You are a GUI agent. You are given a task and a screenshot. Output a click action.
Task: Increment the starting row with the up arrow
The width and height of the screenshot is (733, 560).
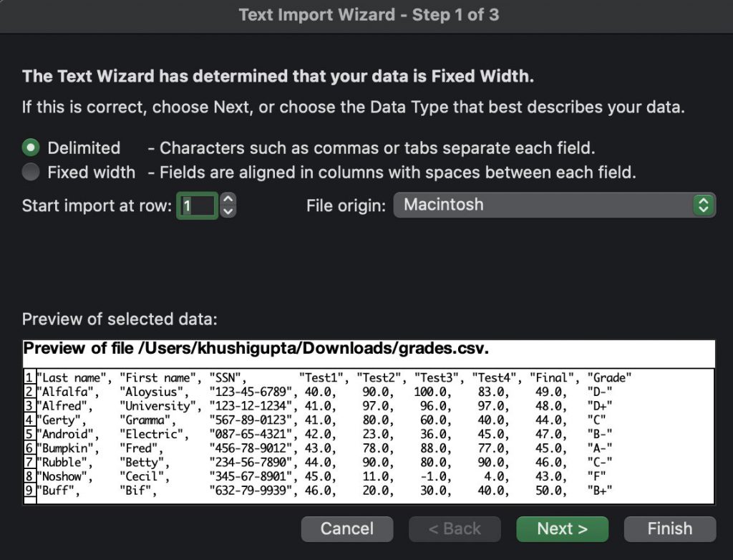pyautogui.click(x=228, y=200)
